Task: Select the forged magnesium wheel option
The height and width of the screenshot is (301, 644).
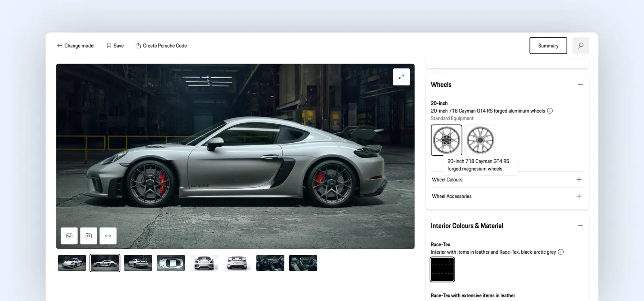Action: (480, 140)
